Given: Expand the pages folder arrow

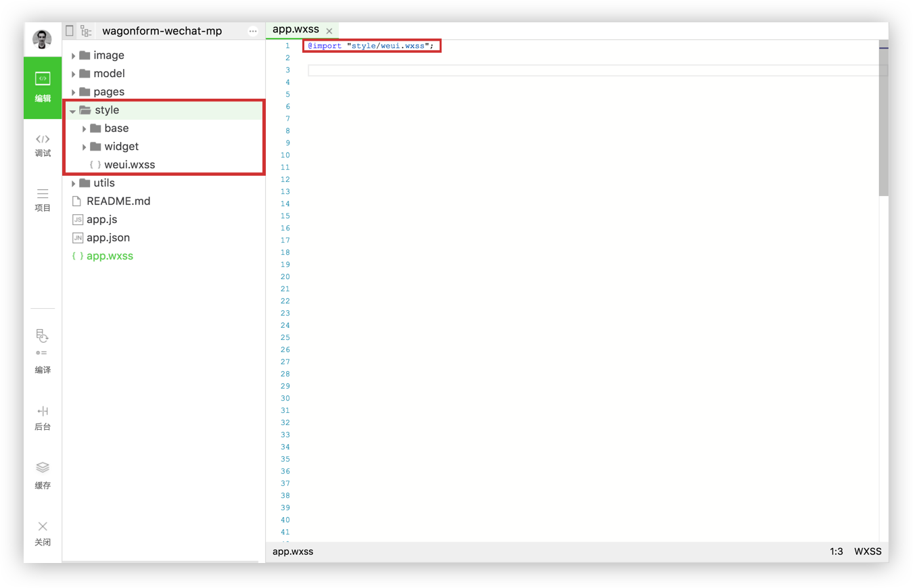Looking at the screenshot, I should pos(74,92).
